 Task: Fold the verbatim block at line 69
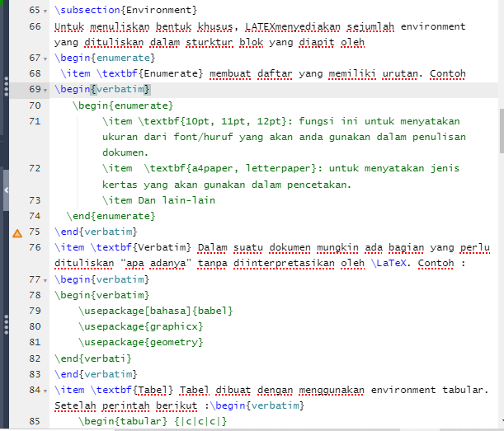click(x=45, y=90)
